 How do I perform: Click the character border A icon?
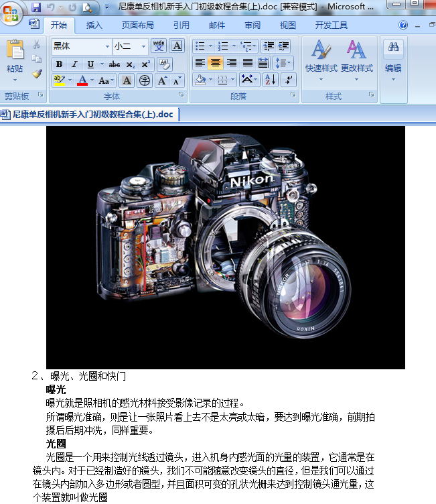tap(177, 46)
